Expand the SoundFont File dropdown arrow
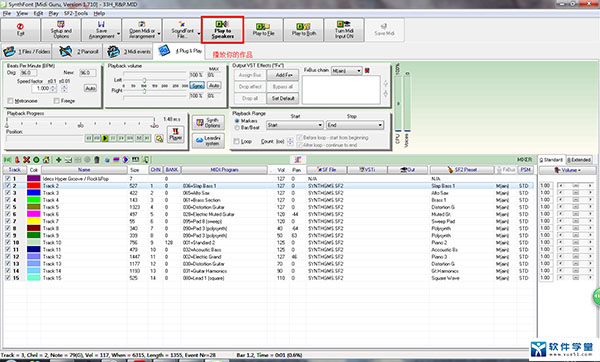Viewport: 600px width, 362px height. pos(199,34)
